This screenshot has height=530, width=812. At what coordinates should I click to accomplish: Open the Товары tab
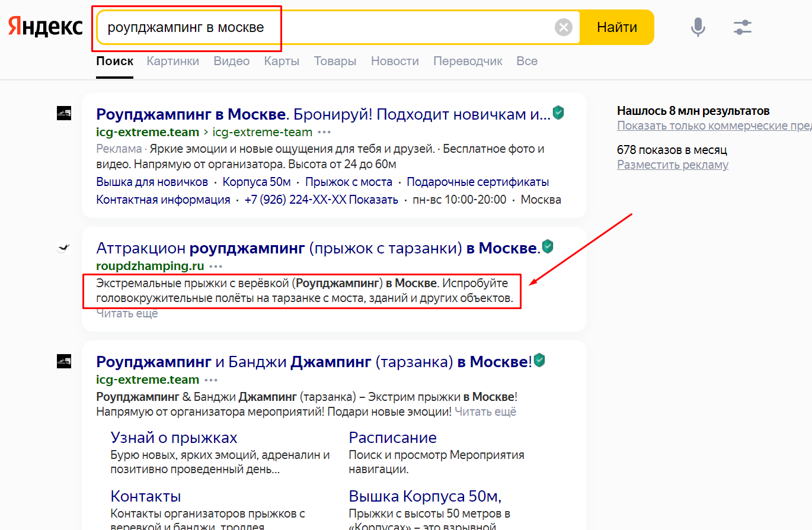[335, 61]
